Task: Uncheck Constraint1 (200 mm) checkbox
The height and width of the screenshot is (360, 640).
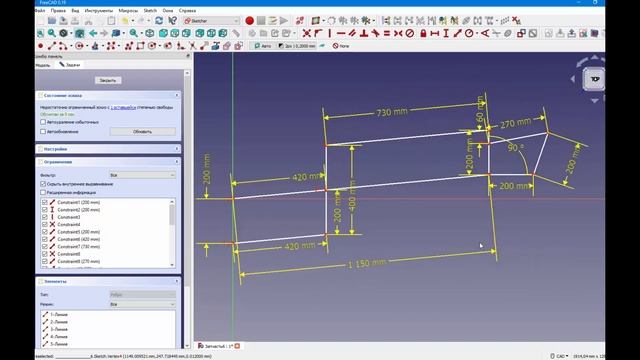Action: (x=45, y=202)
